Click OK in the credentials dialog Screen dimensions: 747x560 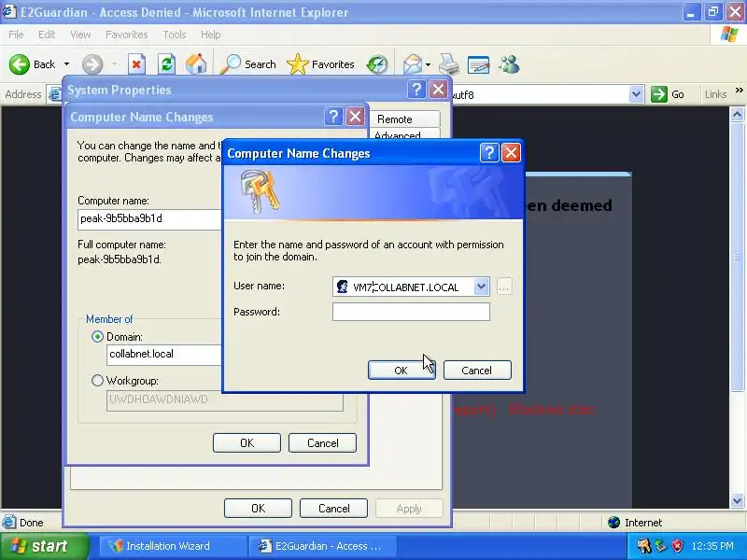click(402, 370)
